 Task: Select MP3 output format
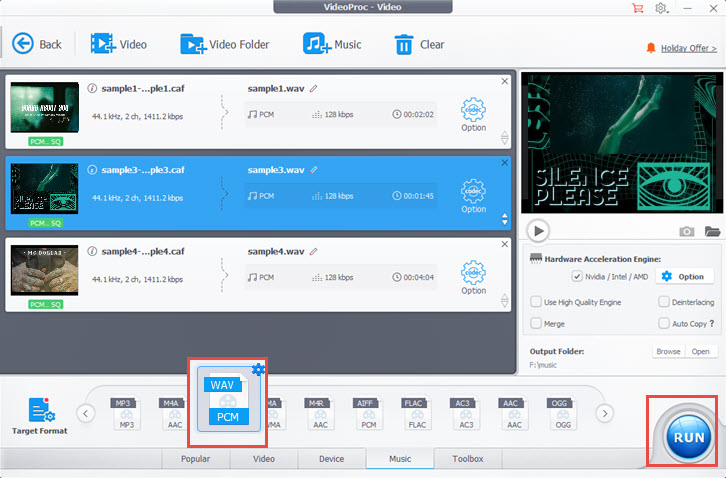(x=126, y=414)
